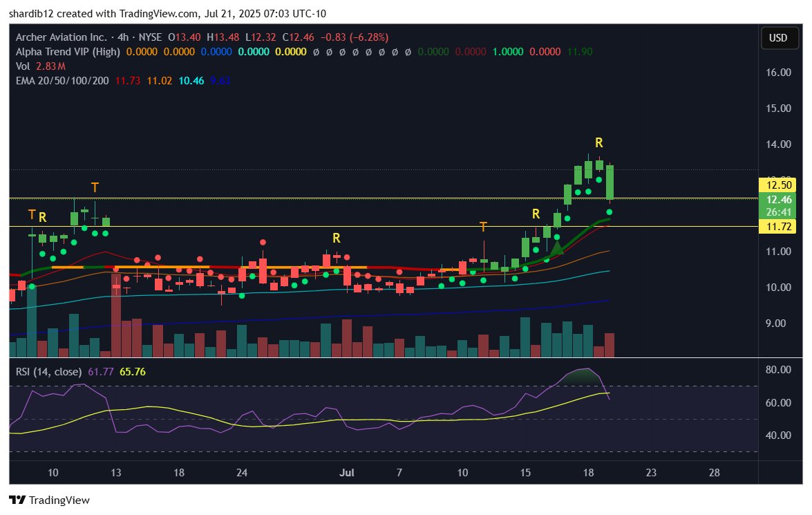Viewport: 812px width, 515px height.
Task: Click the 15 date on time axis
Action: pos(525,473)
